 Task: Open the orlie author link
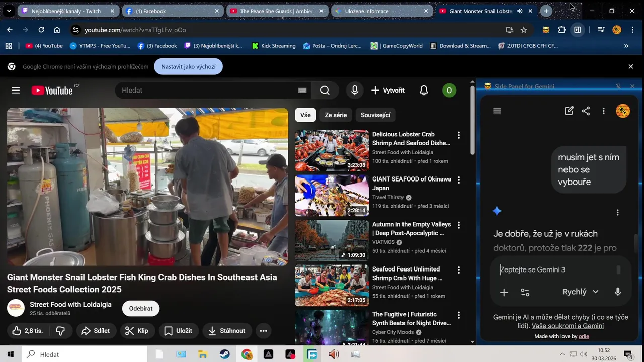click(584, 336)
